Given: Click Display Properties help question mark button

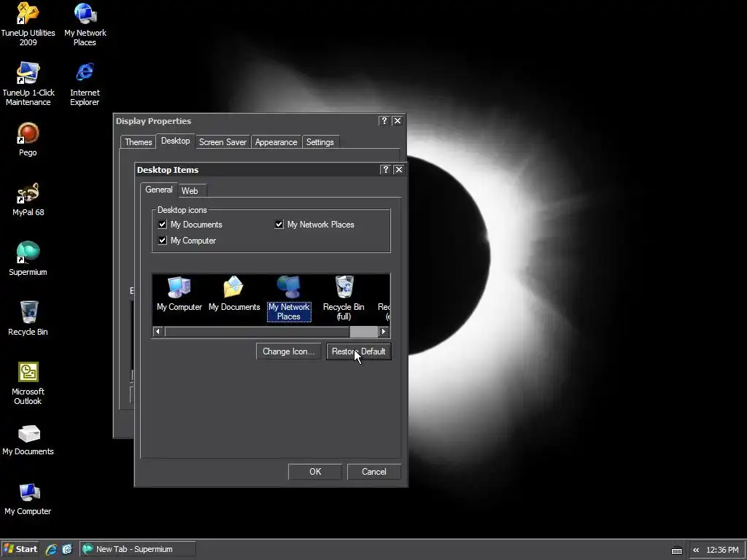Looking at the screenshot, I should click(384, 121).
